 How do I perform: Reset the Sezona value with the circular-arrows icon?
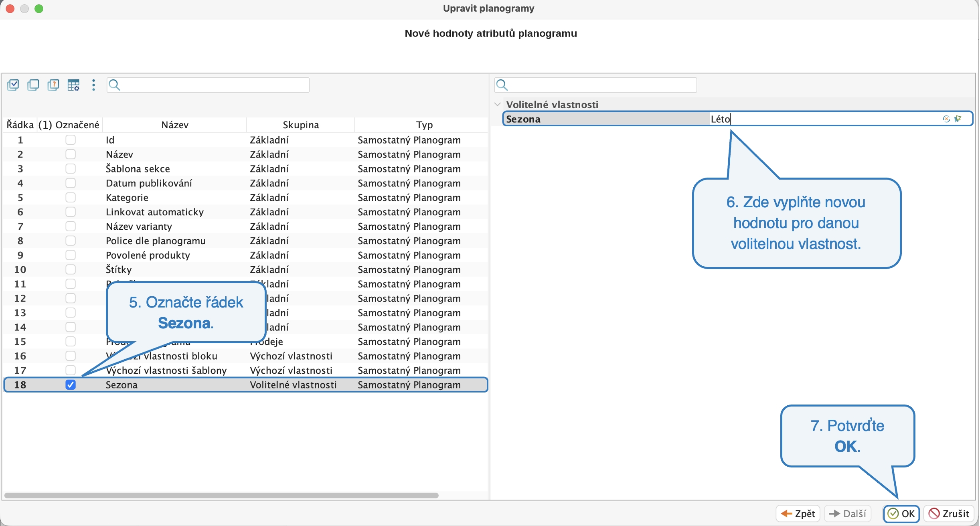click(946, 119)
